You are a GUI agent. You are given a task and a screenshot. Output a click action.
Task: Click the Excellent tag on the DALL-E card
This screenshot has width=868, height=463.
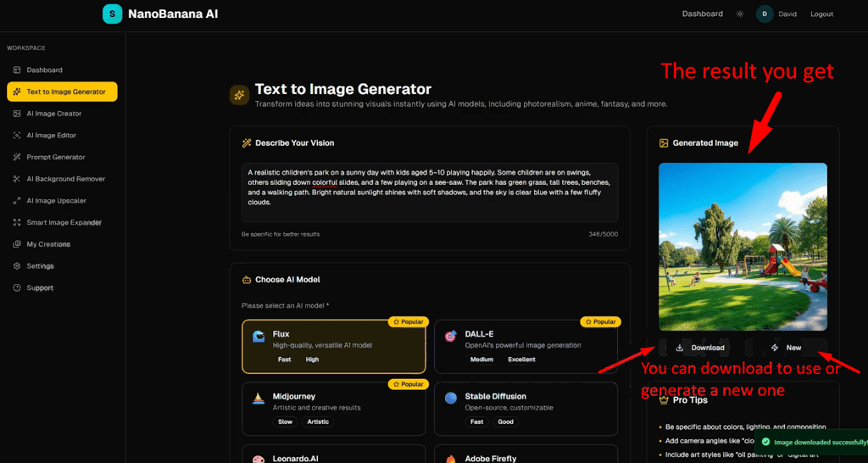[522, 360]
